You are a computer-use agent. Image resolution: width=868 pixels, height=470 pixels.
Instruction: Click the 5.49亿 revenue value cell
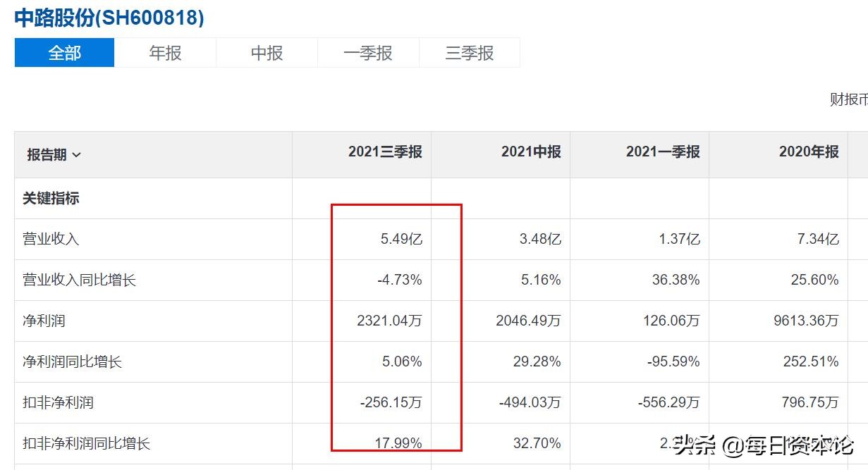[x=401, y=239]
